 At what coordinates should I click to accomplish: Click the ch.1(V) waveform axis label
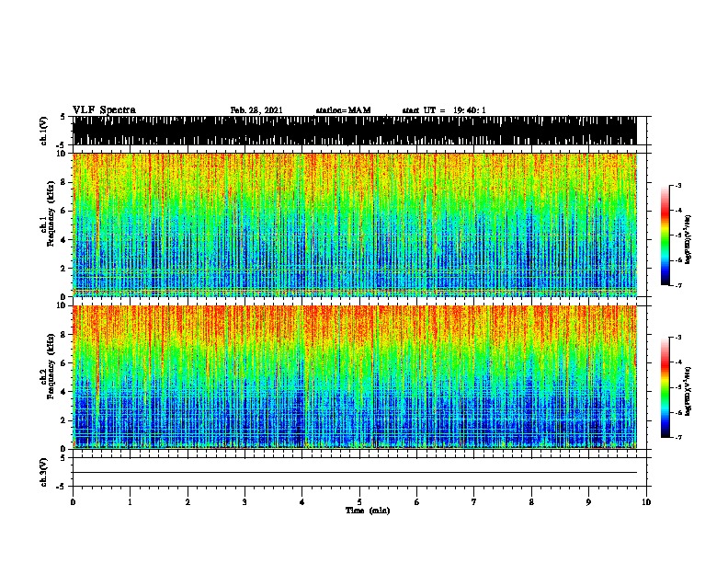tap(43, 131)
